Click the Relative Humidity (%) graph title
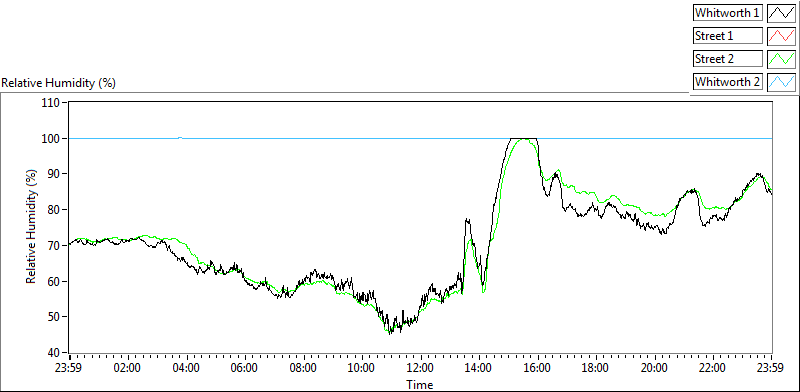The height and width of the screenshot is (392, 800). [x=59, y=83]
